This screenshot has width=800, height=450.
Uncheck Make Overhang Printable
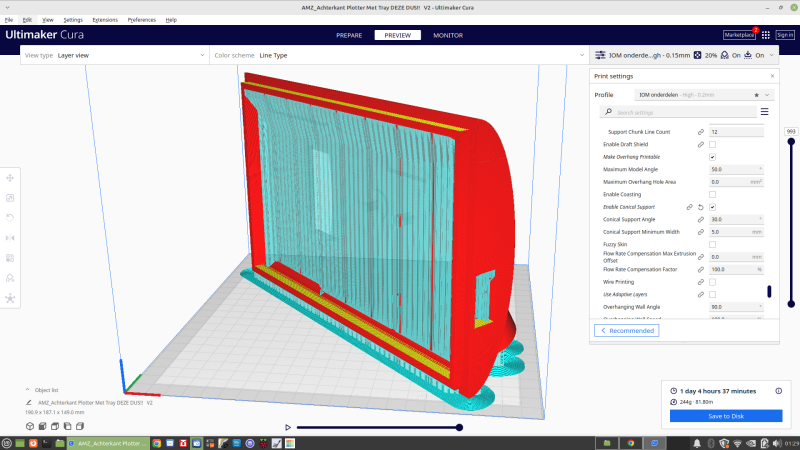point(712,157)
